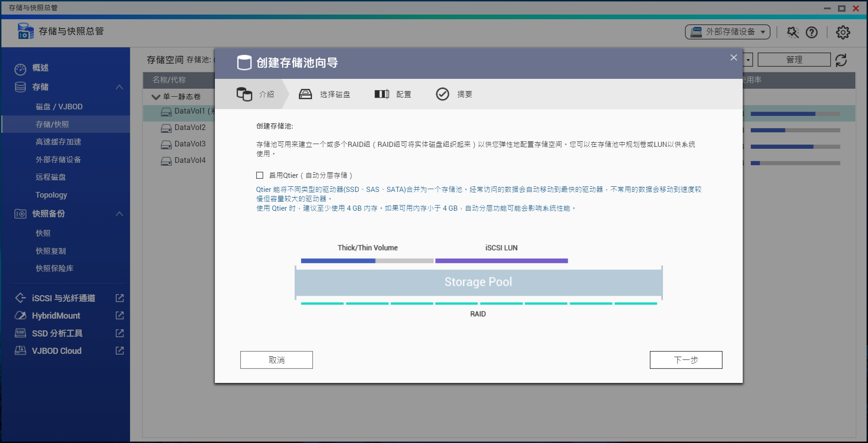Select the 摘要 wizard step

454,94
